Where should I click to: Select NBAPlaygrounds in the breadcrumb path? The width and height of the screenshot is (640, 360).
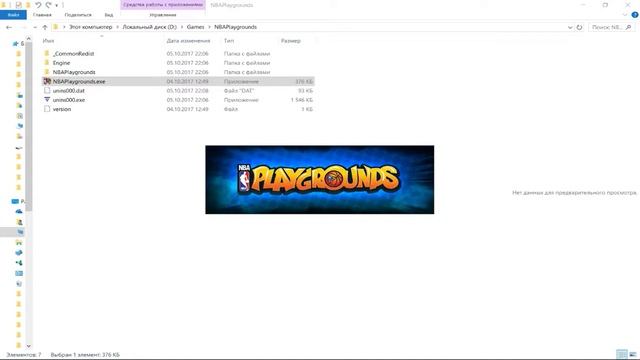coord(236,27)
